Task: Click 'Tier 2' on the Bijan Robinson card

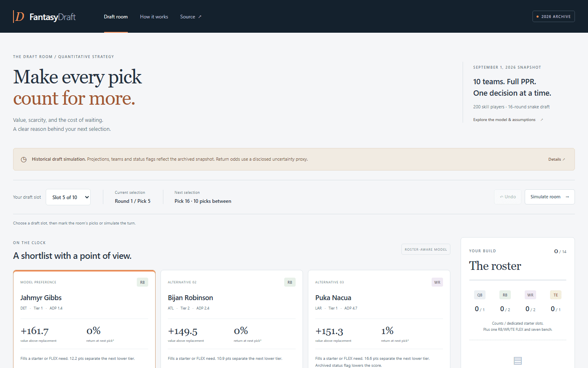Action: [185, 308]
